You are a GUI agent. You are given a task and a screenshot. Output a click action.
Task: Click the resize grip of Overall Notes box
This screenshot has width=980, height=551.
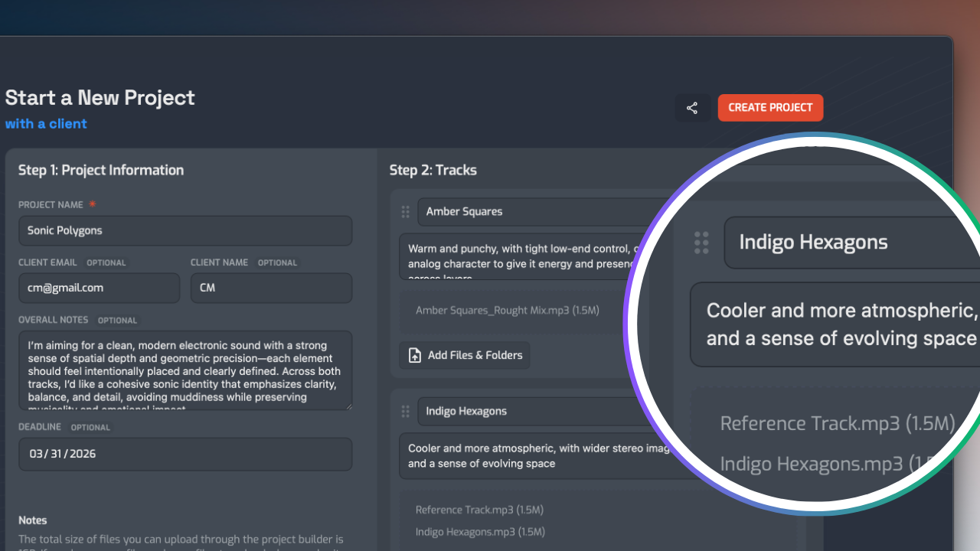pos(348,405)
